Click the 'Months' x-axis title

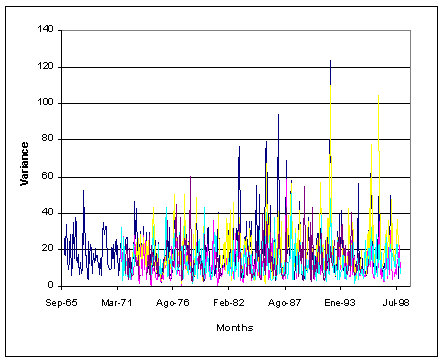coord(235,328)
